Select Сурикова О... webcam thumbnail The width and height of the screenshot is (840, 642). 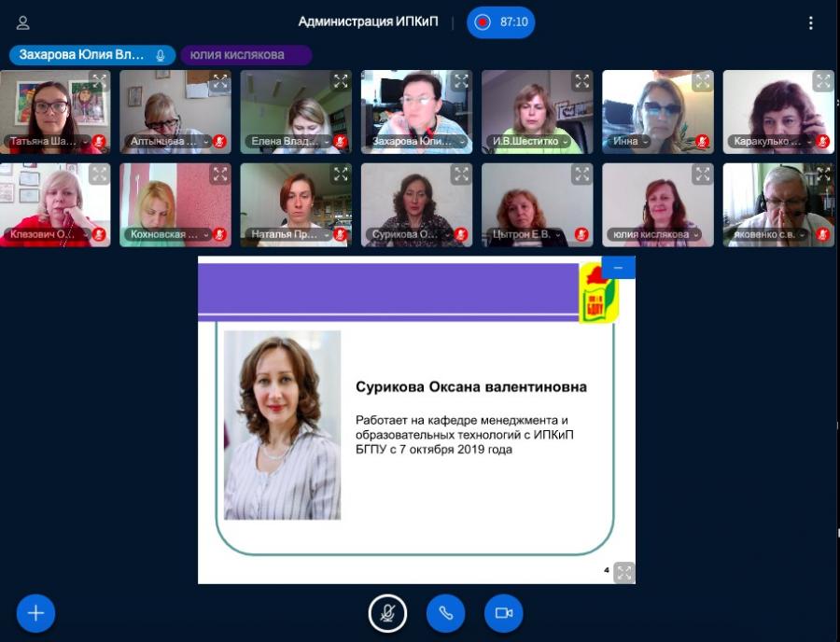(x=417, y=205)
